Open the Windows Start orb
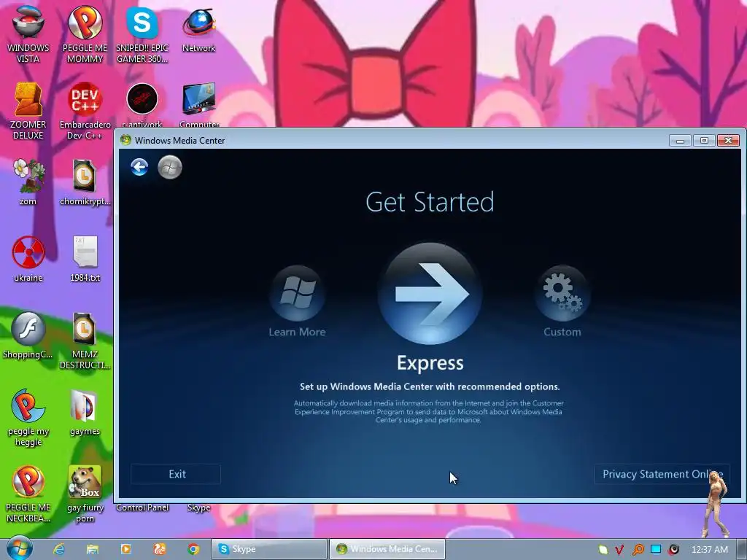This screenshot has height=560, width=747. pos(20,548)
